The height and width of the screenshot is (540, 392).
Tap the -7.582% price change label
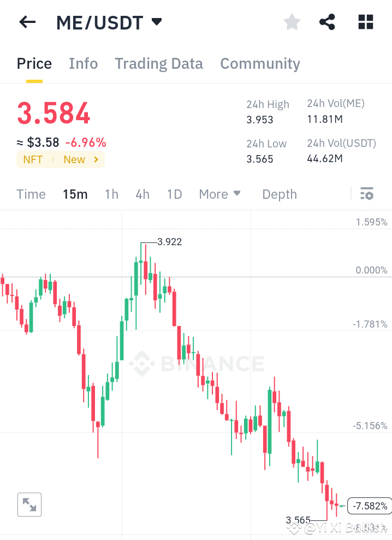(x=369, y=506)
